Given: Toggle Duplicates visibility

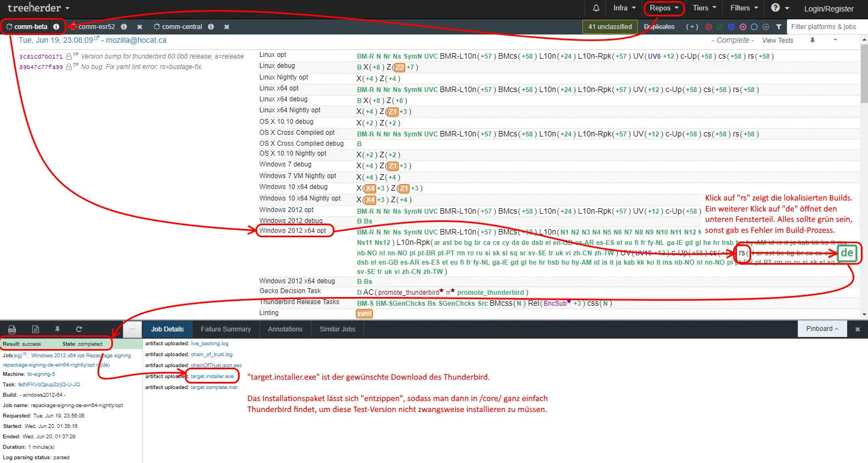Looking at the screenshot, I should point(659,26).
